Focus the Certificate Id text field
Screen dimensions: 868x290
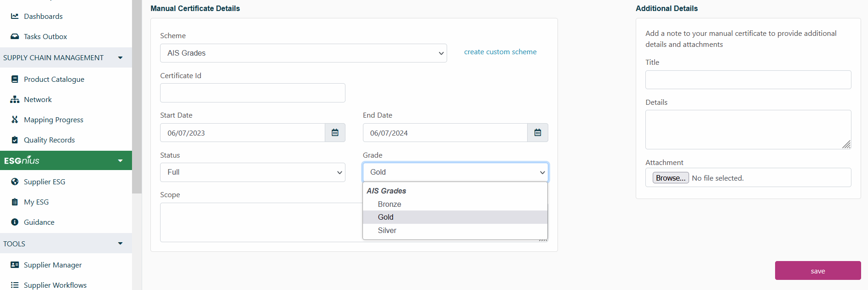[x=253, y=93]
